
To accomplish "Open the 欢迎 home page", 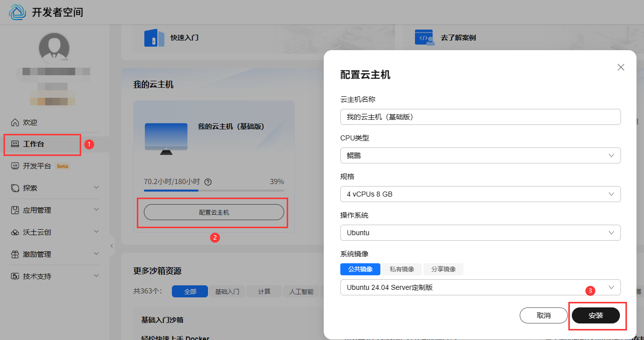I will tap(30, 122).
